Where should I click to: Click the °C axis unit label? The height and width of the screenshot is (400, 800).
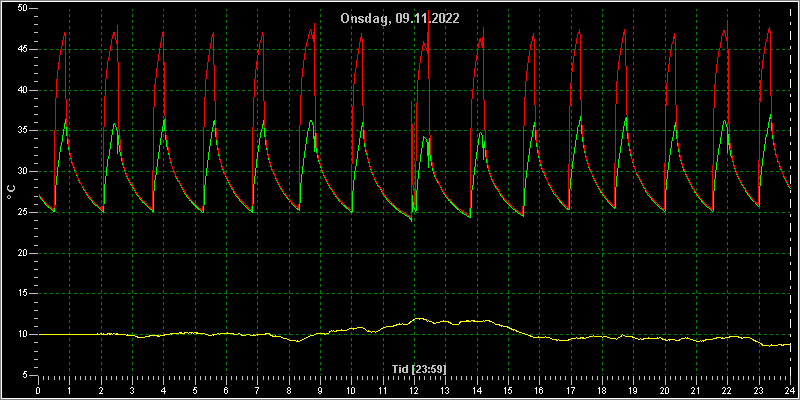click(11, 192)
